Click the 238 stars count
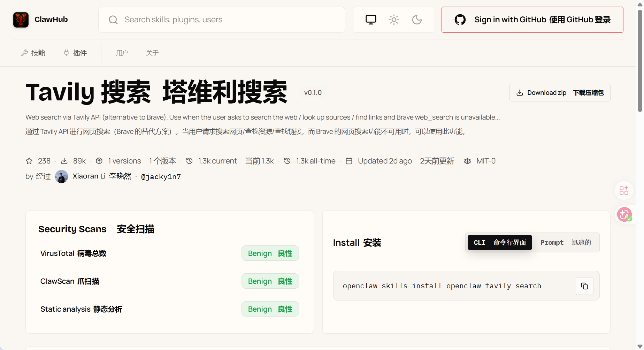Viewport: 644px width, 350px height. 44,161
